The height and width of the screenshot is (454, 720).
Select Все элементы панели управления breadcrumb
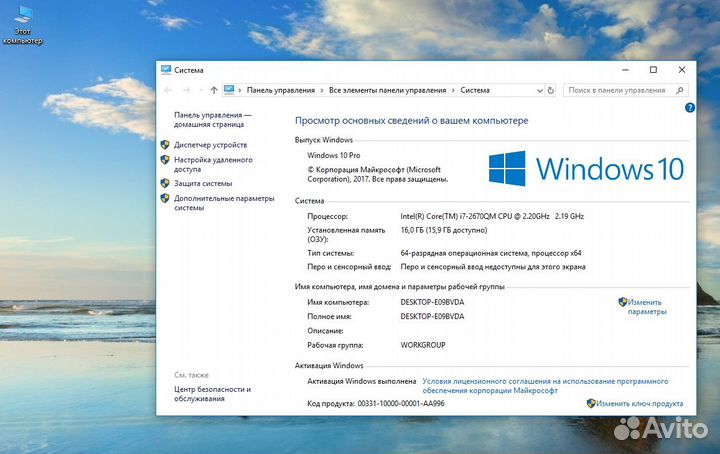[388, 90]
